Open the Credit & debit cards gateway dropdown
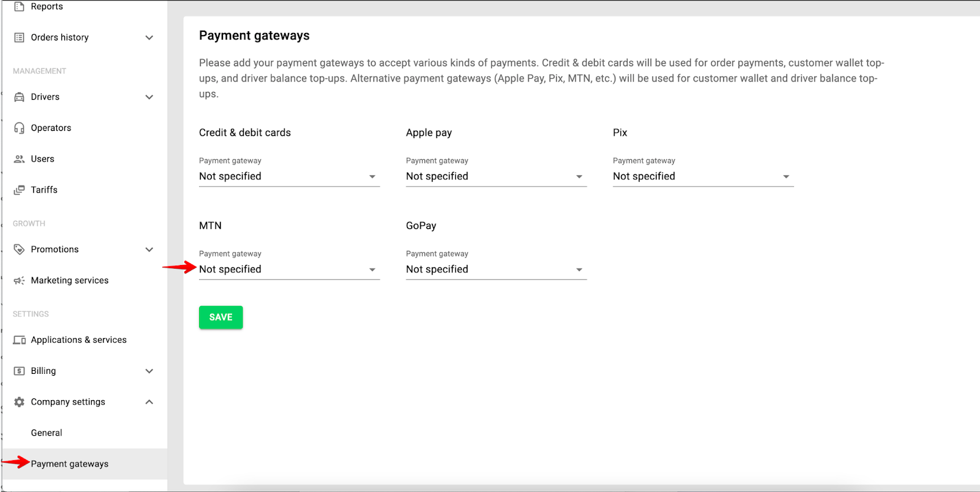The width and height of the screenshot is (980, 492). tap(289, 176)
